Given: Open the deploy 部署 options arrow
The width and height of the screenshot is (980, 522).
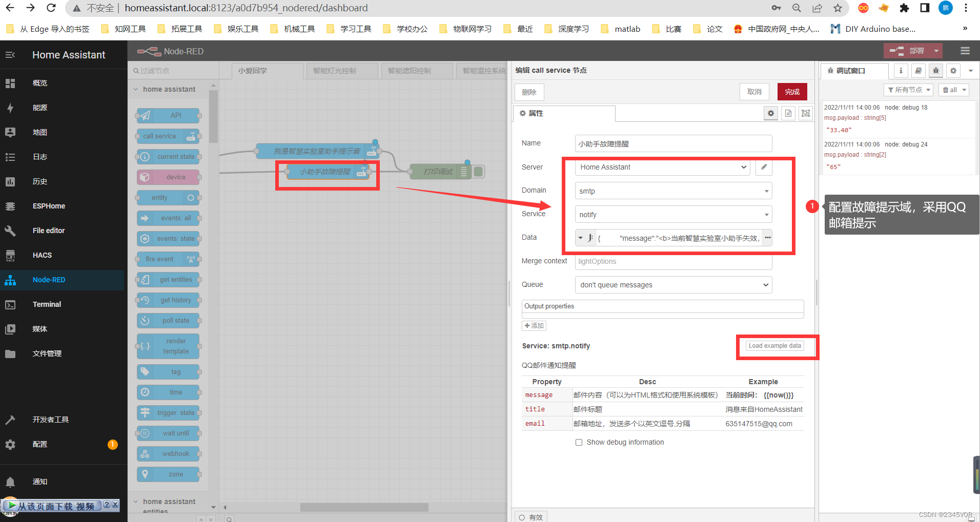Looking at the screenshot, I should pos(936,51).
